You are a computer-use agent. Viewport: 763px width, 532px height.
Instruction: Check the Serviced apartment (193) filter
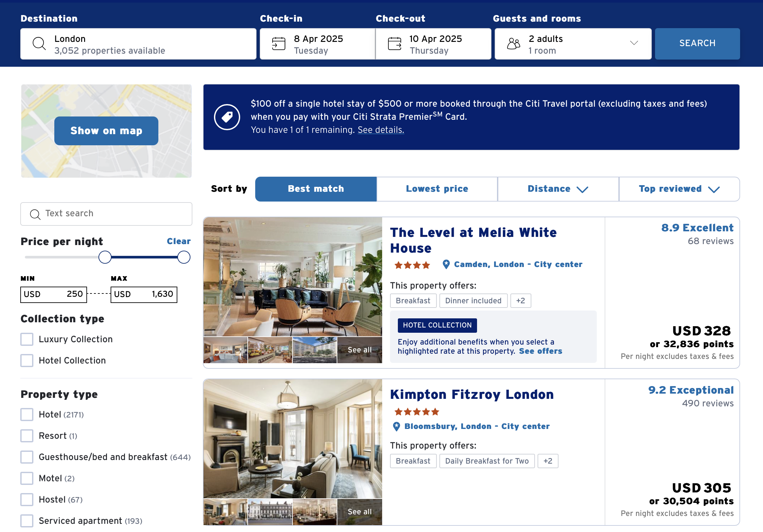click(27, 521)
